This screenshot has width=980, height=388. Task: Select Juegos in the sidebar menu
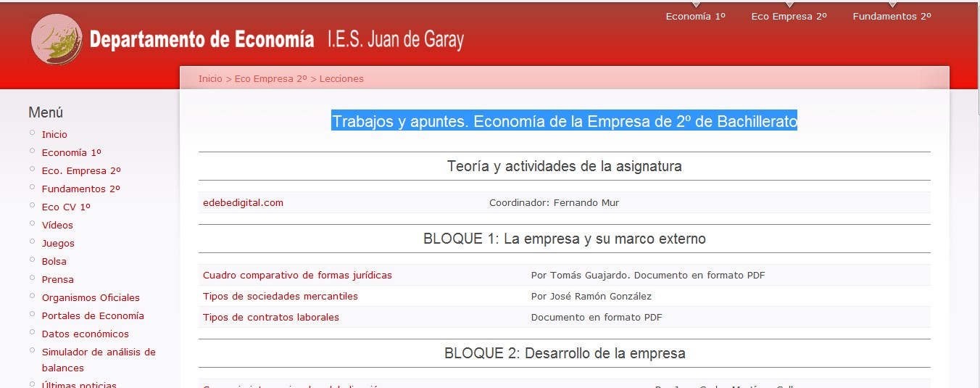pos(58,243)
